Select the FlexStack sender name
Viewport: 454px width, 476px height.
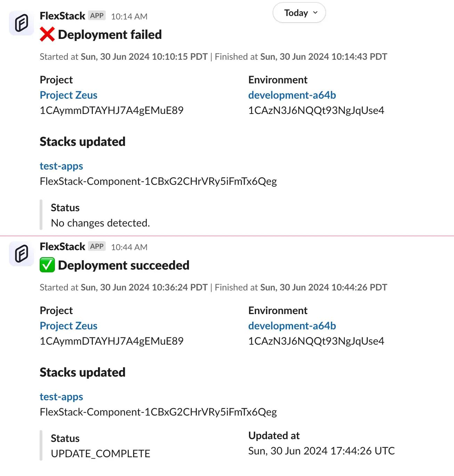[x=63, y=15]
